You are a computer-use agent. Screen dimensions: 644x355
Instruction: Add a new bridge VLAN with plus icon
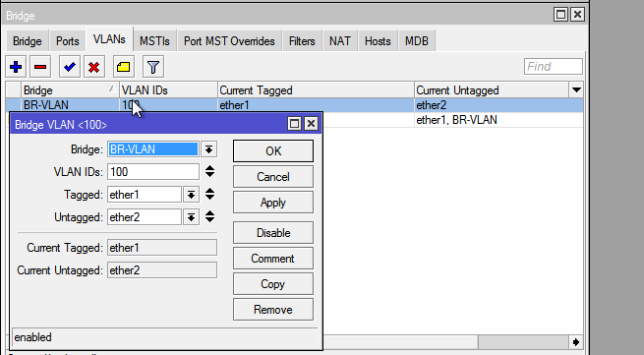(16, 67)
